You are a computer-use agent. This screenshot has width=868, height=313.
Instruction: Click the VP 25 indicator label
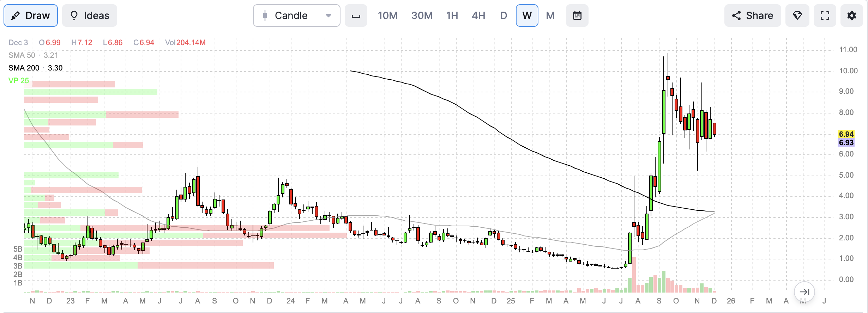[x=19, y=81]
